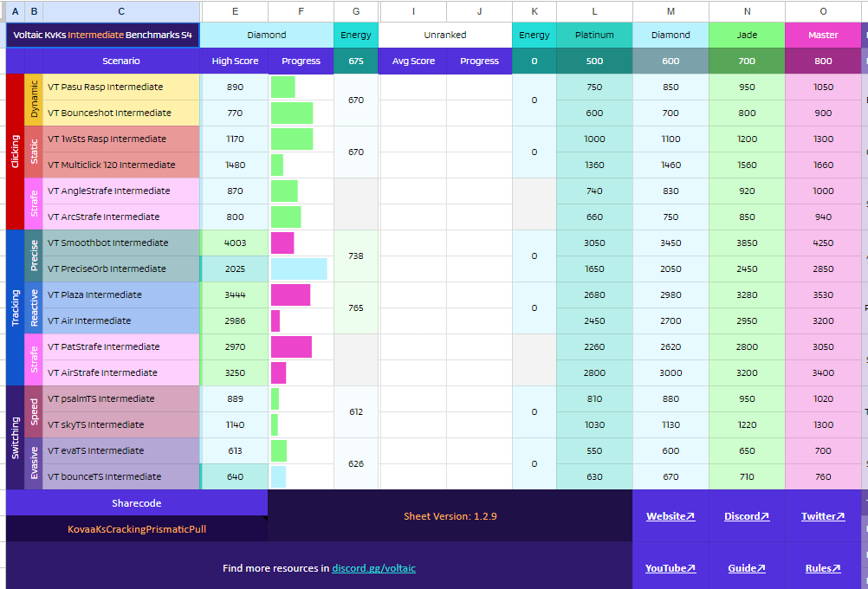Select the high score cell 2025
Screen dimensions: 868x589
click(235, 269)
